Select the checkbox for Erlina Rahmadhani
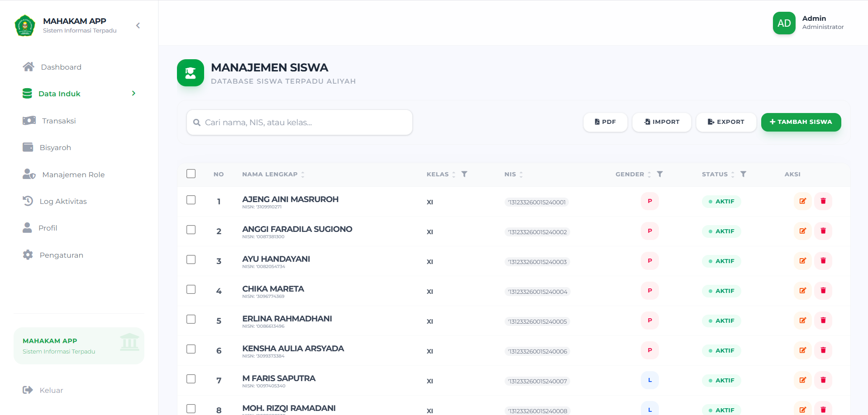 point(191,319)
